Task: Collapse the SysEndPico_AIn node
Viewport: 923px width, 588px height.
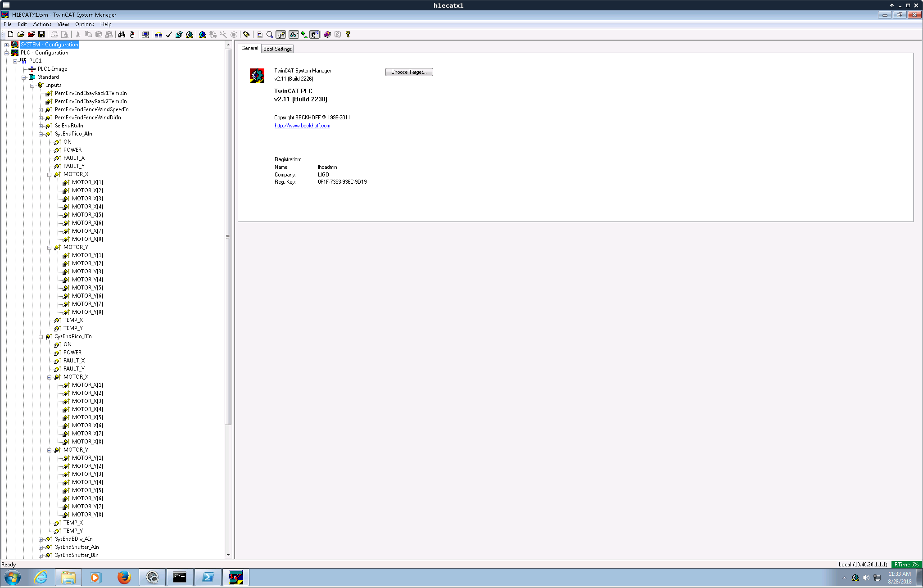Action: (41, 134)
